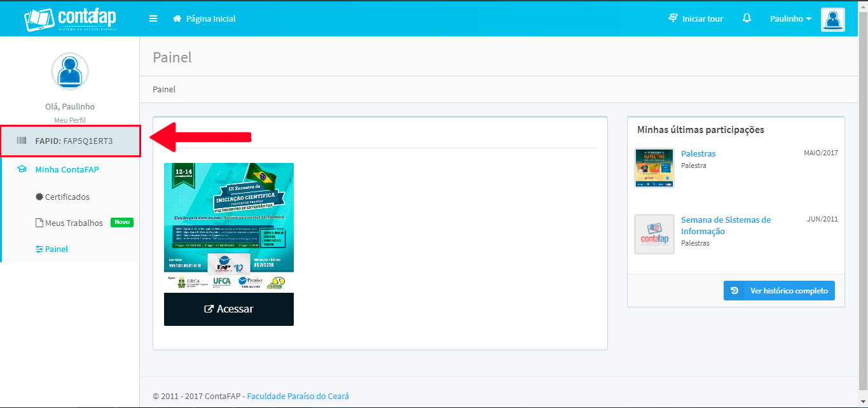Open Certificados in the sidebar
The height and width of the screenshot is (408, 868).
[67, 197]
